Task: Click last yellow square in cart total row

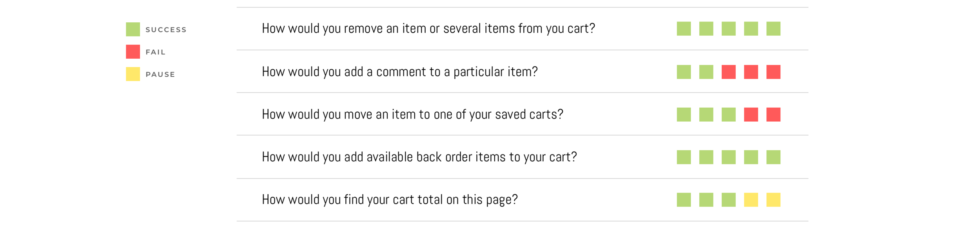Action: tap(773, 200)
